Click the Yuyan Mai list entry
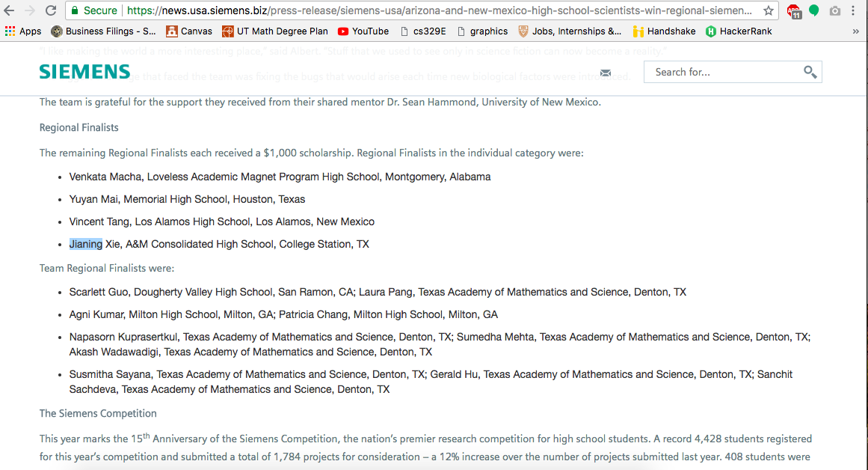The image size is (868, 470). (187, 199)
